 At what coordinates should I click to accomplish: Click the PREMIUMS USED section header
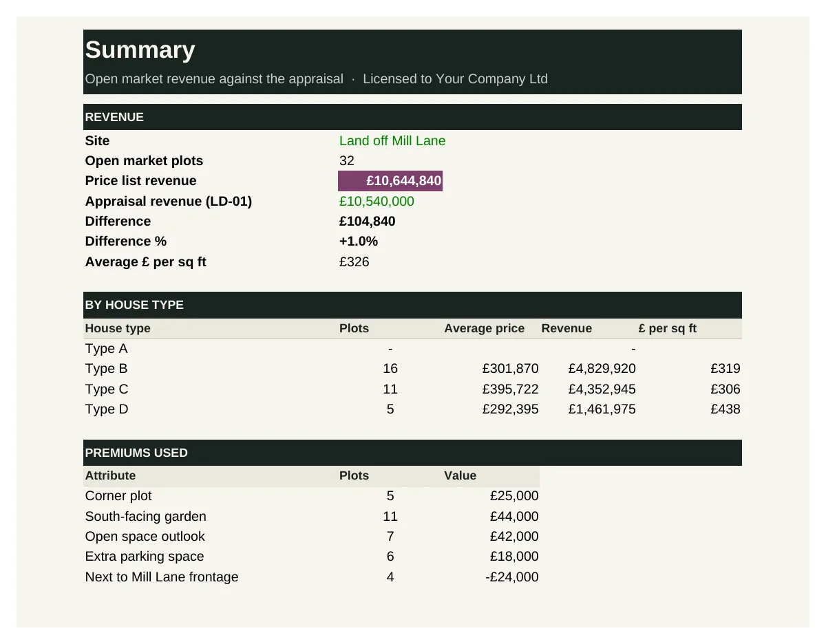[x=412, y=453]
